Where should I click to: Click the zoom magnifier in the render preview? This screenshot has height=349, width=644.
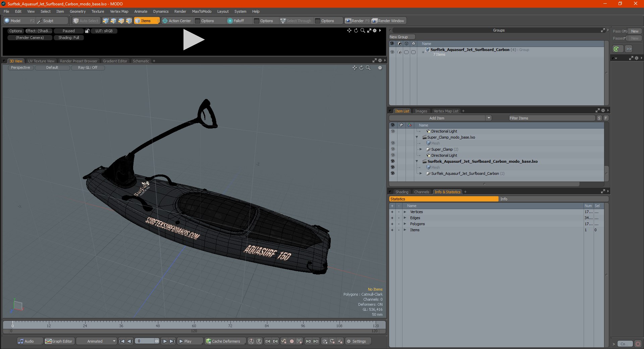(363, 31)
